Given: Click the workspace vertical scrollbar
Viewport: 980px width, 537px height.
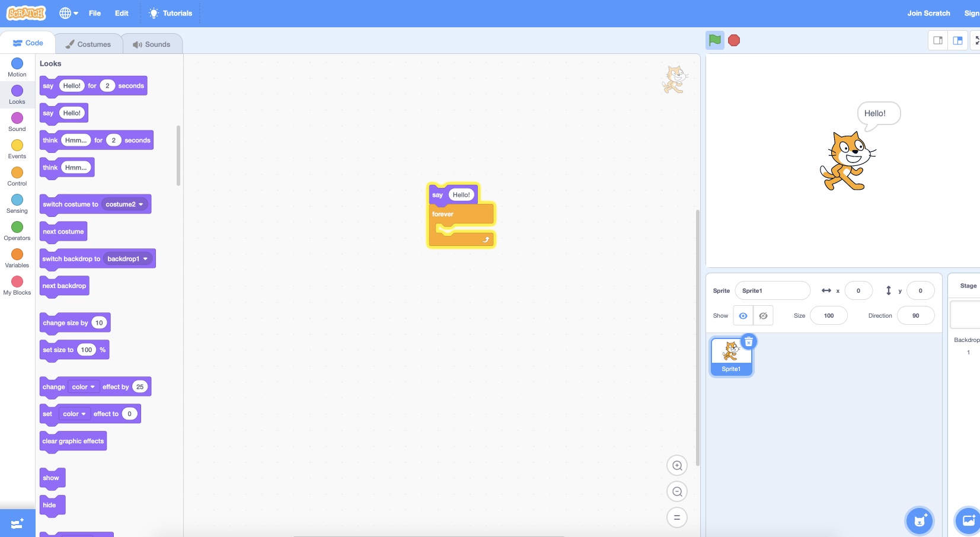Looking at the screenshot, I should pos(697,338).
